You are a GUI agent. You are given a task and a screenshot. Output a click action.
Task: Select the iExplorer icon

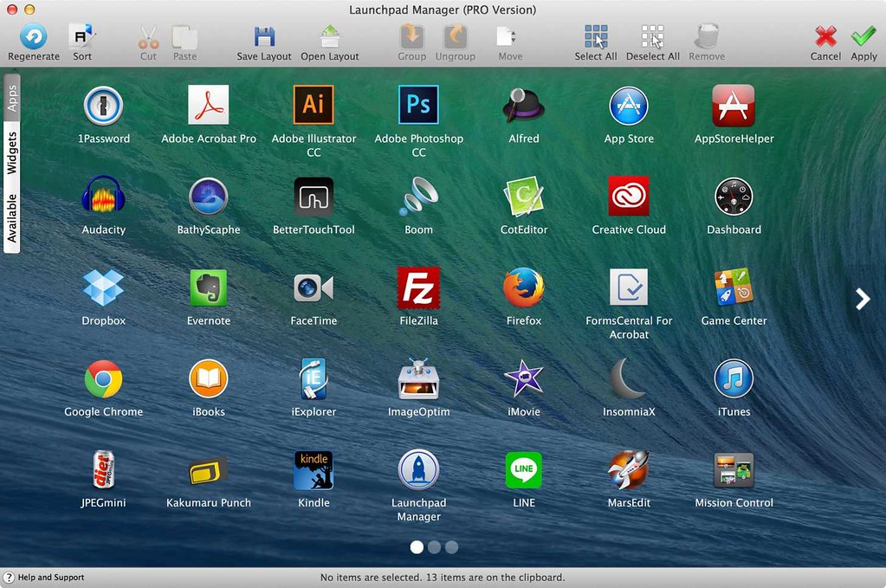point(314,378)
